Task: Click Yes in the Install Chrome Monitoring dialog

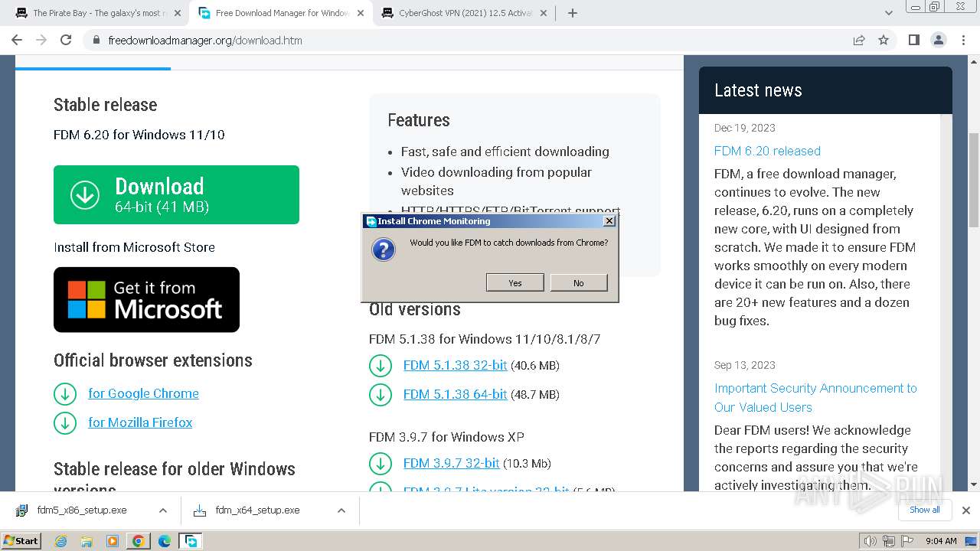Action: pos(514,282)
